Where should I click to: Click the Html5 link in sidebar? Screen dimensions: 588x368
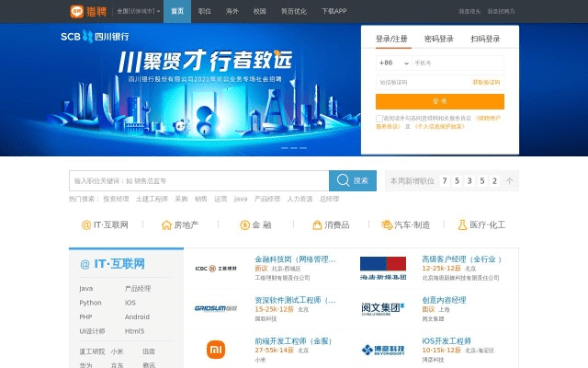point(134,331)
